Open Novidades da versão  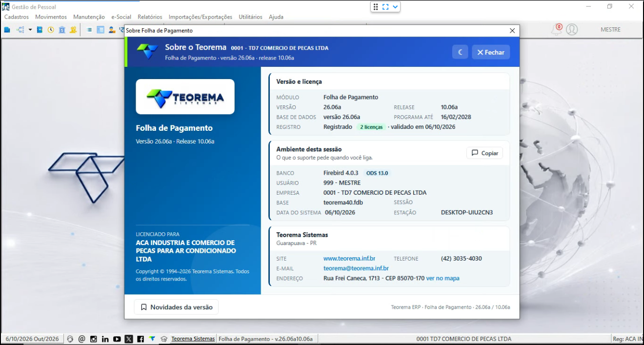[x=176, y=307]
